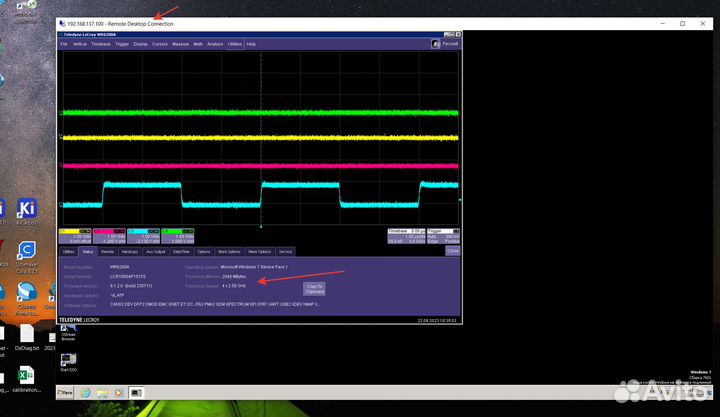Click the cyan square wave trace

[260, 195]
